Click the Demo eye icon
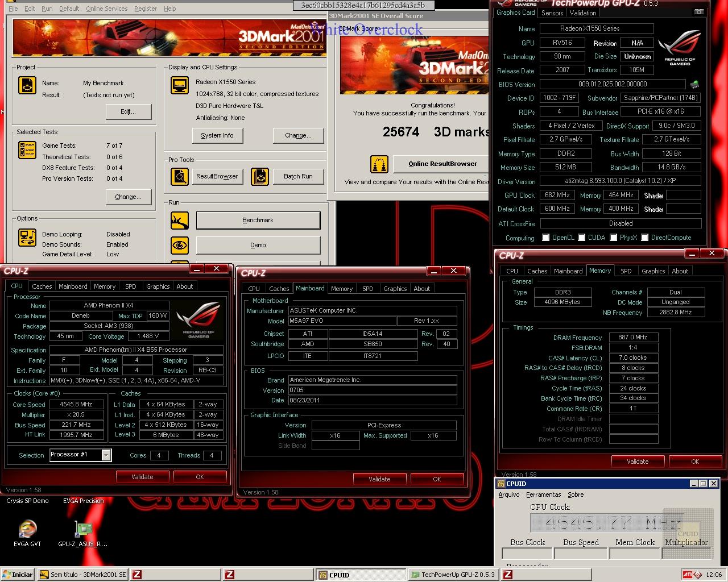Image resolution: width=728 pixels, height=582 pixels. point(180,246)
